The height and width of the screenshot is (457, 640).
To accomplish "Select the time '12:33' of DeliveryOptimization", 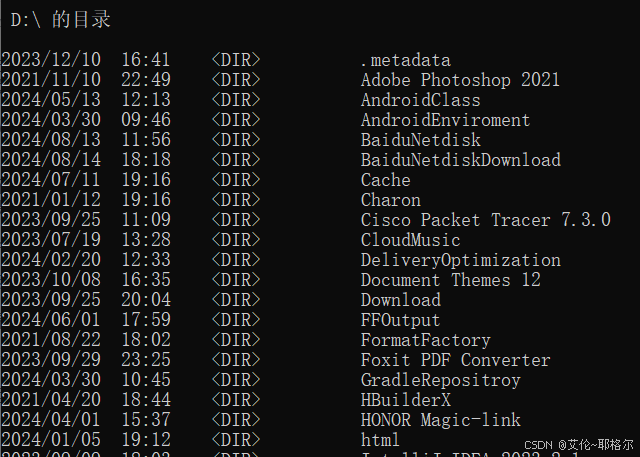I will 146,260.
